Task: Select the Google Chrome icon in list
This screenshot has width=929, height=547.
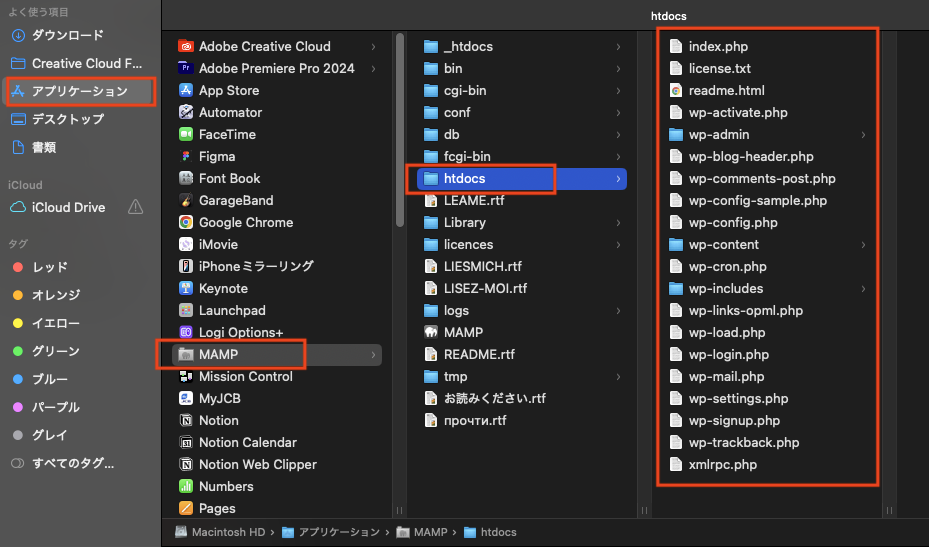Action: click(185, 222)
